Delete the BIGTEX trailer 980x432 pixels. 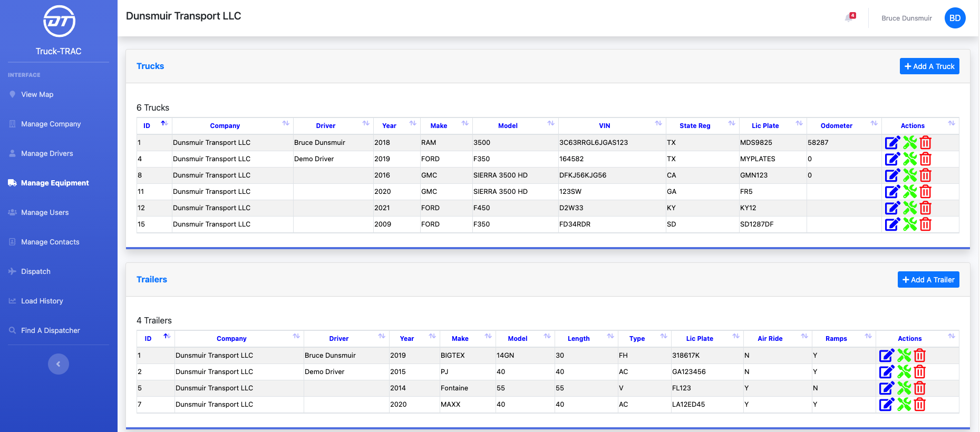coord(920,355)
